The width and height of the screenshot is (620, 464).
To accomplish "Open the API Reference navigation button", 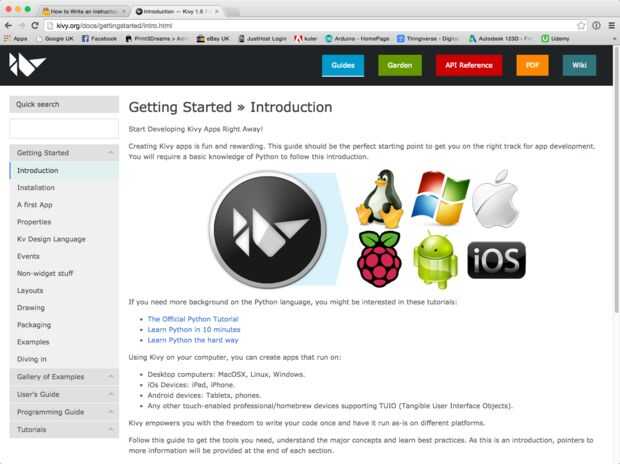I will pyautogui.click(x=469, y=65).
